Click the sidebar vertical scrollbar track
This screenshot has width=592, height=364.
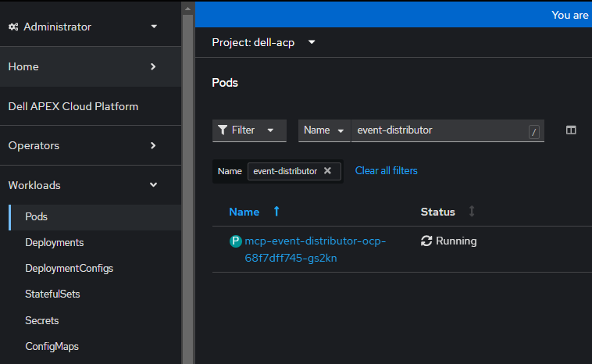pyautogui.click(x=187, y=189)
